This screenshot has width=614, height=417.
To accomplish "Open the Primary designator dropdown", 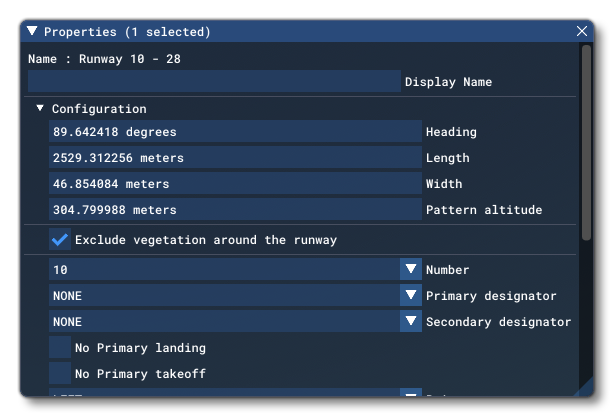I will (411, 295).
